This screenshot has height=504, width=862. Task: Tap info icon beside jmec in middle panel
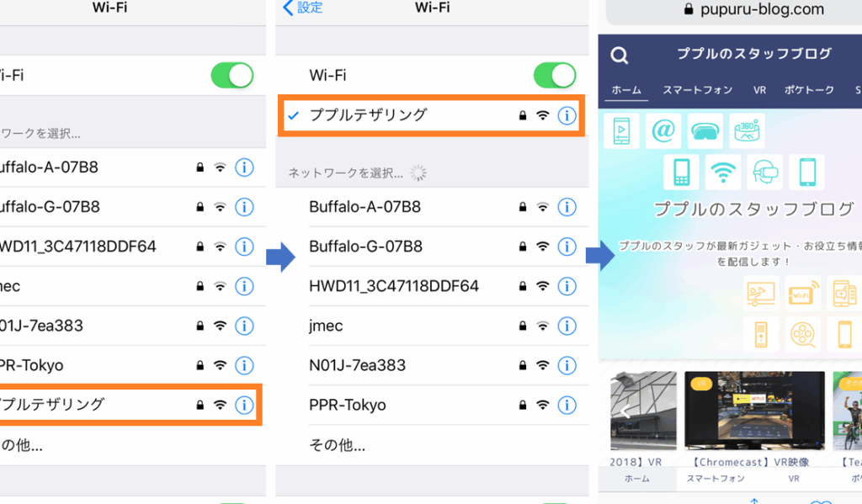567,326
